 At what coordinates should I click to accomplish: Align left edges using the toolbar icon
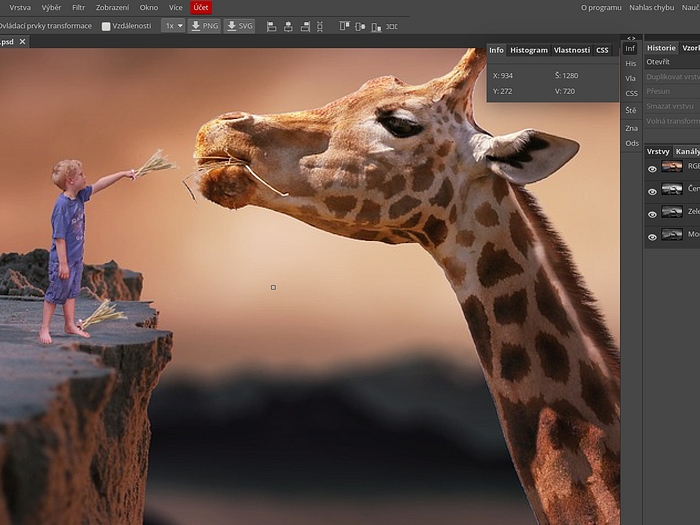click(x=272, y=26)
